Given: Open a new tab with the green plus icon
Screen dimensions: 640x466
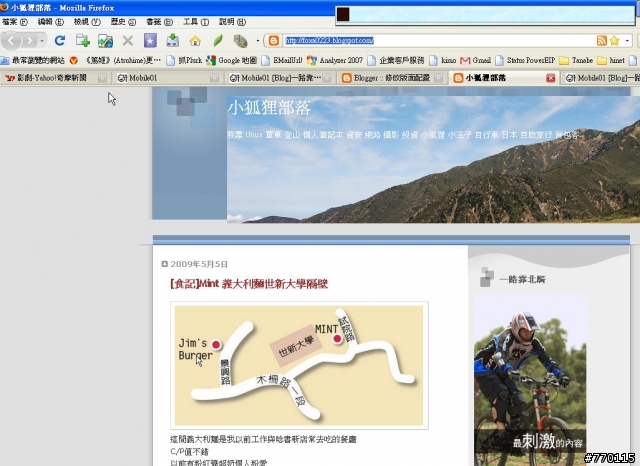Looking at the screenshot, I should pos(82,40).
